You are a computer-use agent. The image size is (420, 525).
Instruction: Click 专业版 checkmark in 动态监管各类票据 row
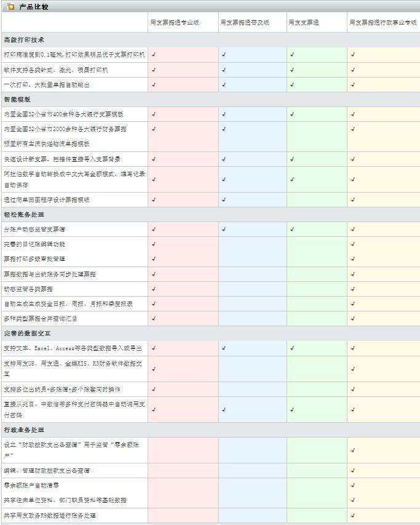(x=154, y=289)
